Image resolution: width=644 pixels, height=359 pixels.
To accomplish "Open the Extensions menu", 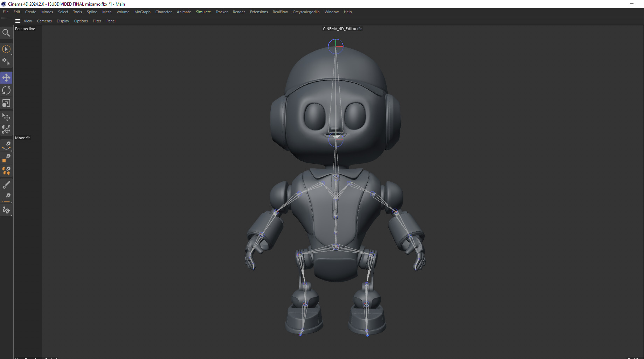I will [259, 12].
